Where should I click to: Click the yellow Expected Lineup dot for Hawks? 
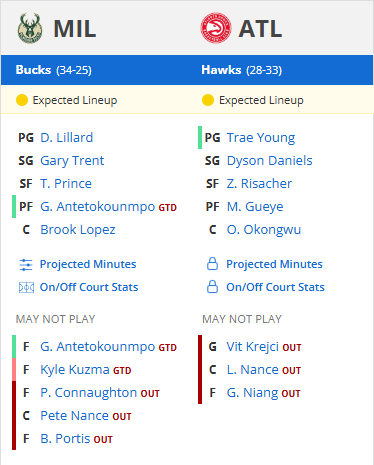pos(208,100)
